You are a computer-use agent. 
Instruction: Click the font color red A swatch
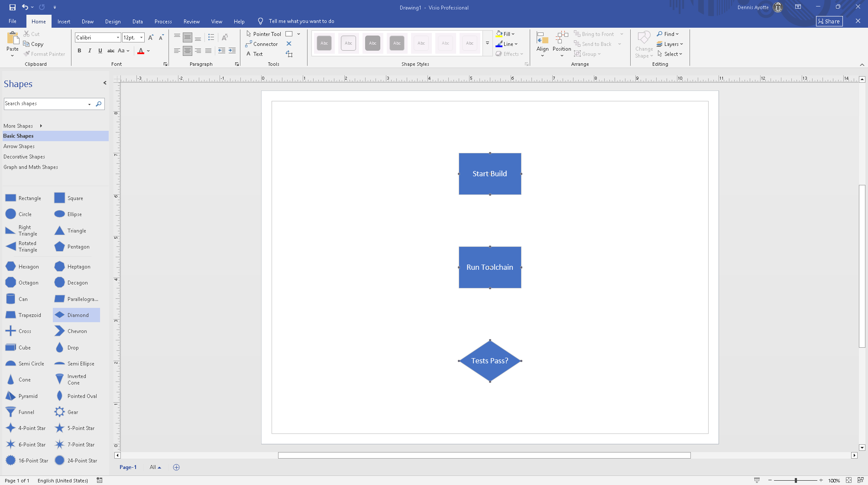[x=141, y=51]
